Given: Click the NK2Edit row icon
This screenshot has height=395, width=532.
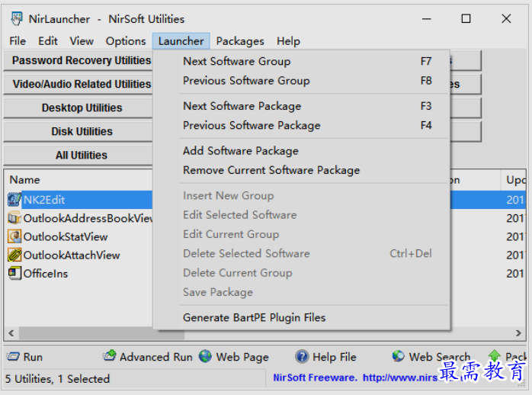Looking at the screenshot, I should [14, 200].
